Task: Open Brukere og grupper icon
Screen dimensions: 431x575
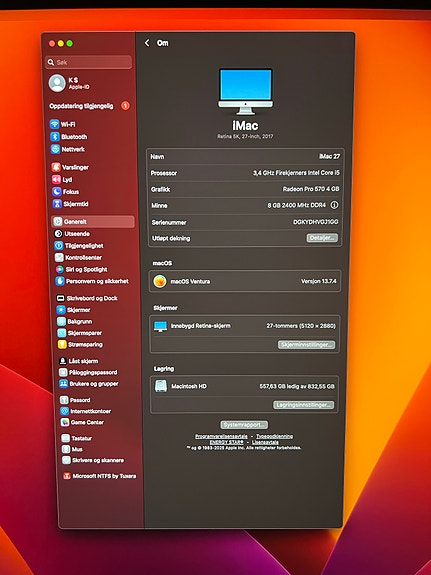Action: tap(63, 384)
